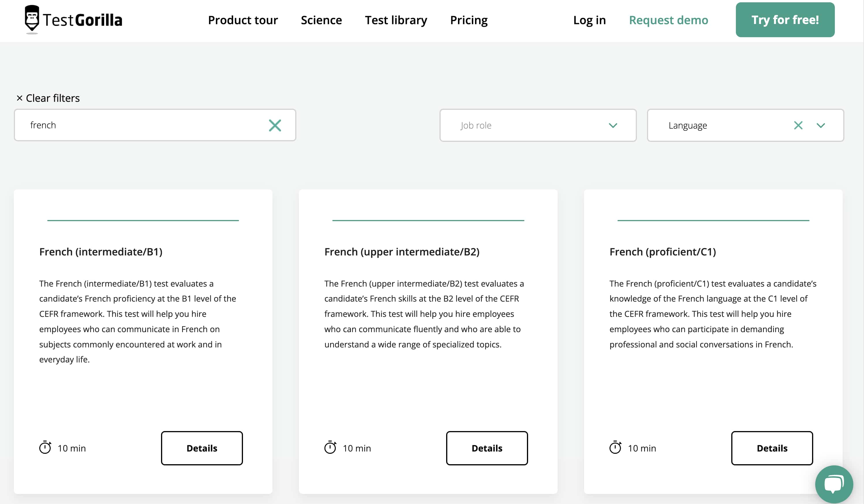The width and height of the screenshot is (864, 504).
Task: Open Details for French proficient/C1 test
Action: [x=772, y=448]
